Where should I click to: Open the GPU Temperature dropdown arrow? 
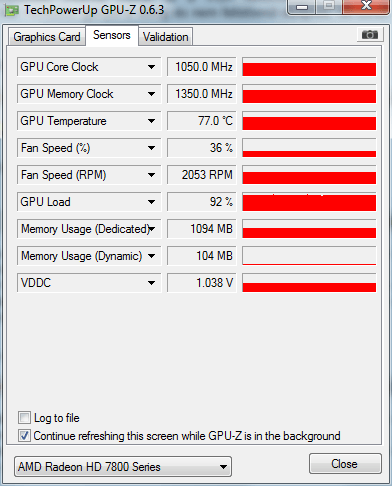[152, 121]
